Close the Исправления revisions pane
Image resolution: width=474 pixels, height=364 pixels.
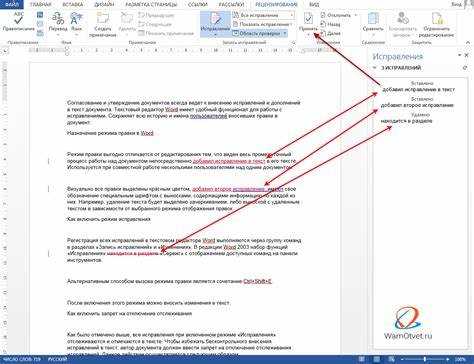[467, 55]
